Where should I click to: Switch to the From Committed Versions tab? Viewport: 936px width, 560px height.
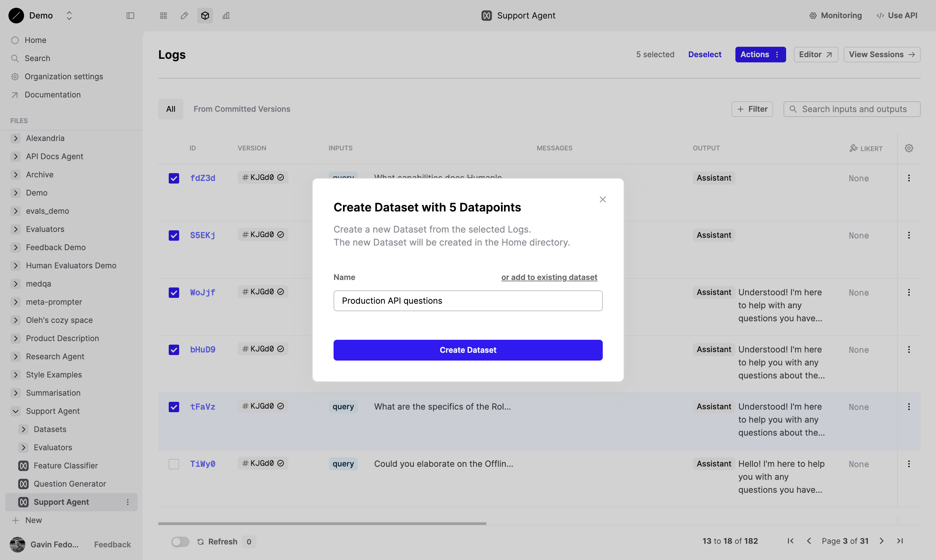pos(242,109)
